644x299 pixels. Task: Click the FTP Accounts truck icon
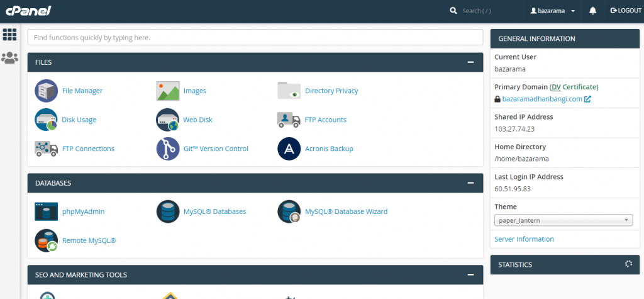(x=289, y=120)
